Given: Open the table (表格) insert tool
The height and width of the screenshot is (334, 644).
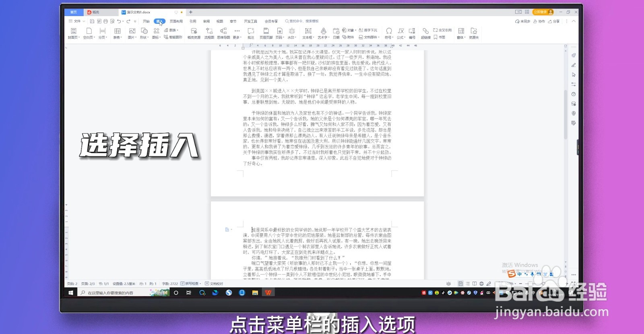Looking at the screenshot, I should 117,33.
